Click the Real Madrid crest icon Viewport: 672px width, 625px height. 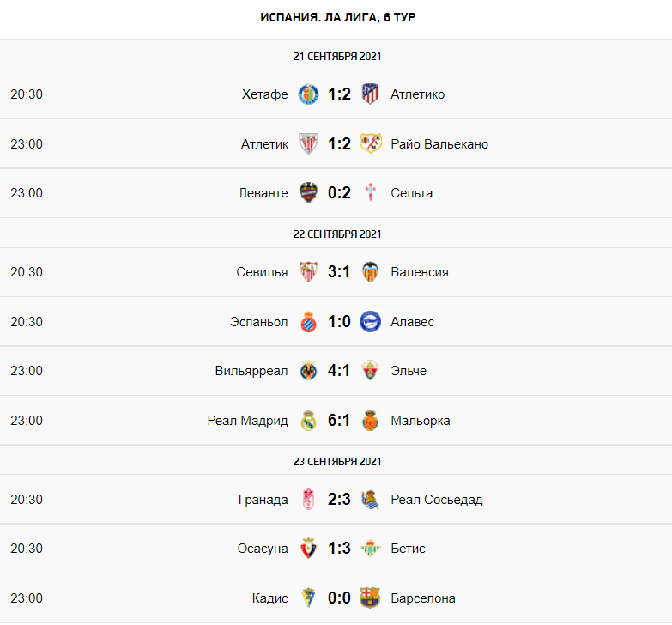click(308, 421)
